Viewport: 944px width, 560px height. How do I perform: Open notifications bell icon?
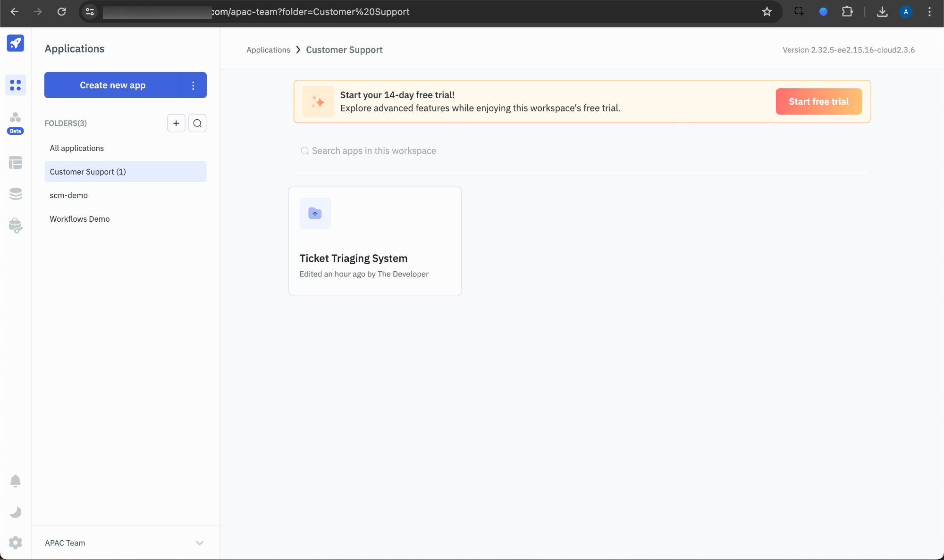[x=16, y=481]
